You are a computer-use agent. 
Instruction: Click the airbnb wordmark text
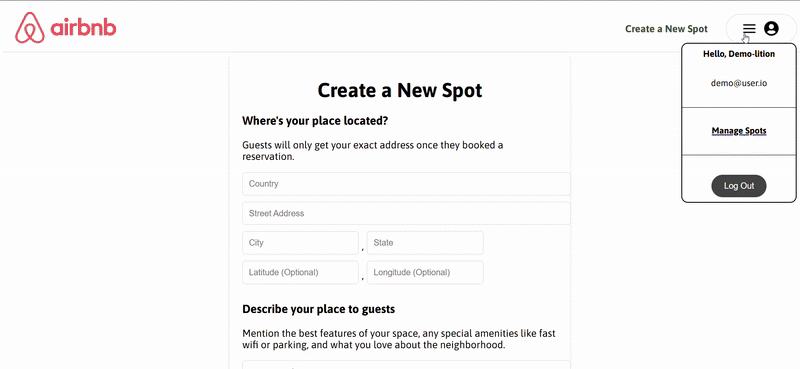pos(83,27)
